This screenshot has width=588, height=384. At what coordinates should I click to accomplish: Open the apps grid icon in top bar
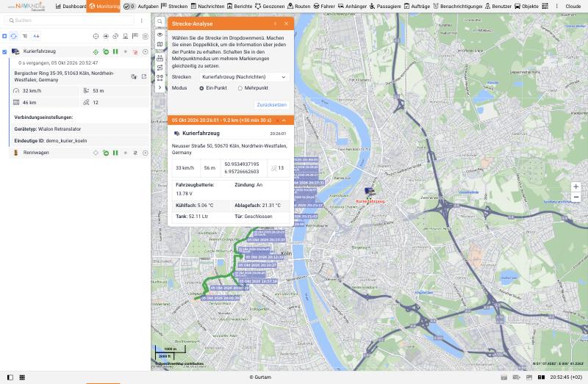pos(545,7)
